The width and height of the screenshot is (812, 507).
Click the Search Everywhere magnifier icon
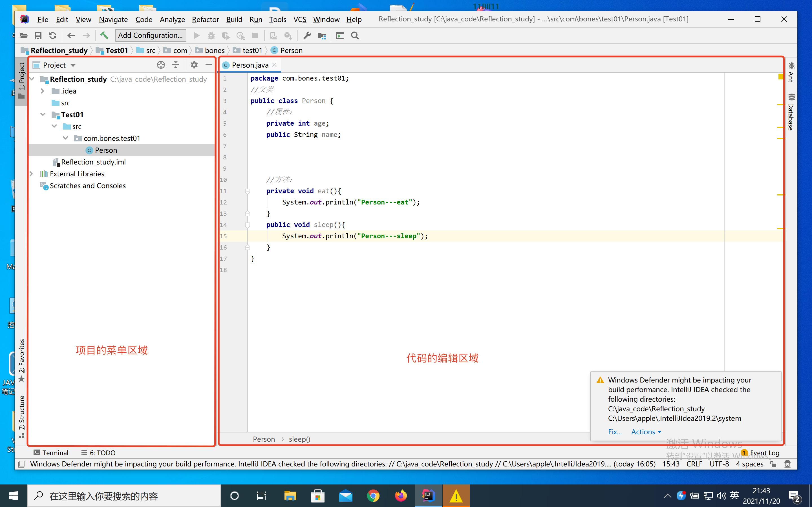(355, 35)
